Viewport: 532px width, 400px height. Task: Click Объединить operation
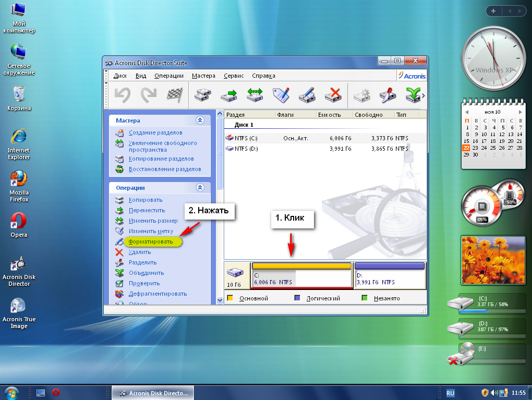pos(146,273)
